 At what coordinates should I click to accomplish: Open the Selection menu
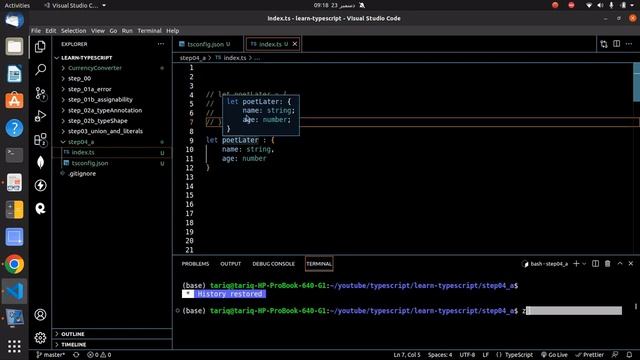73,31
